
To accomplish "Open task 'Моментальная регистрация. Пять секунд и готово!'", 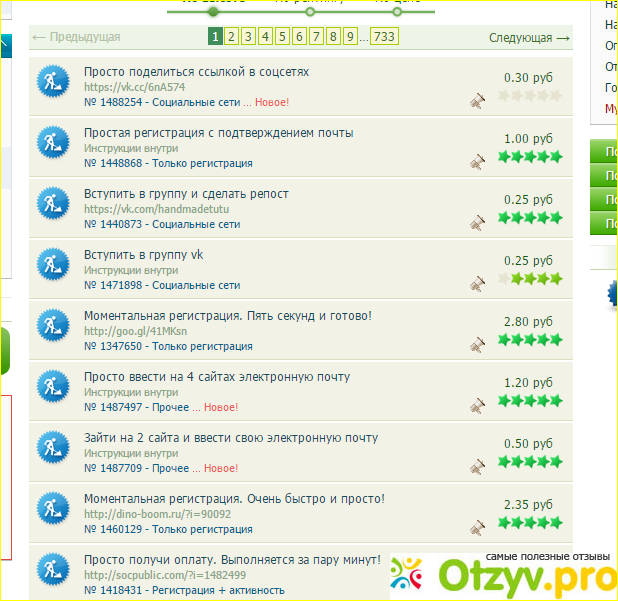I will coord(228,316).
